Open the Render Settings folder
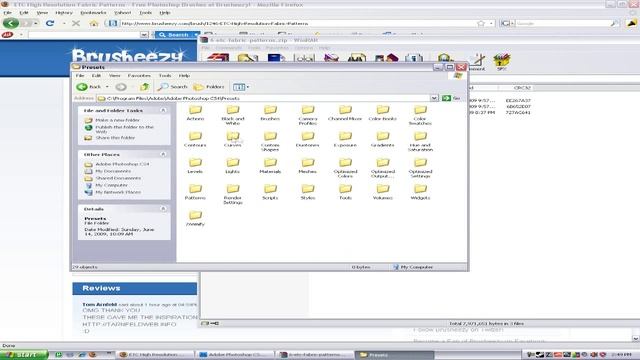This screenshot has width=640, height=360. pos(233,194)
